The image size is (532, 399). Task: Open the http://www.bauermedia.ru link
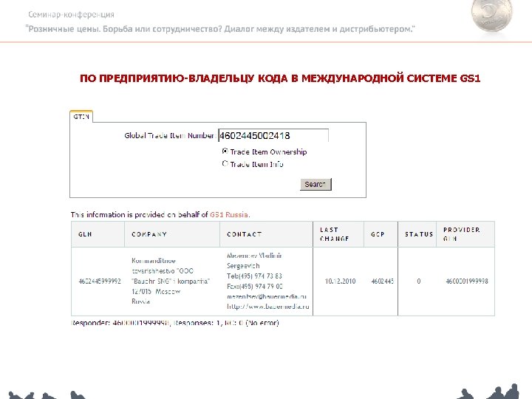[x=268, y=307]
